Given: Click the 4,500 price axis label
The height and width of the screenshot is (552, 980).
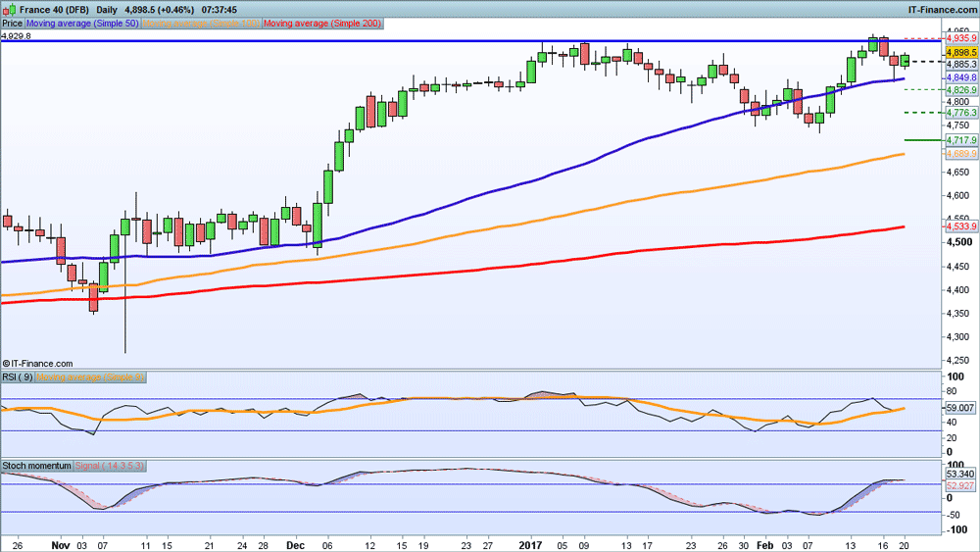Looking at the screenshot, I should (958, 242).
